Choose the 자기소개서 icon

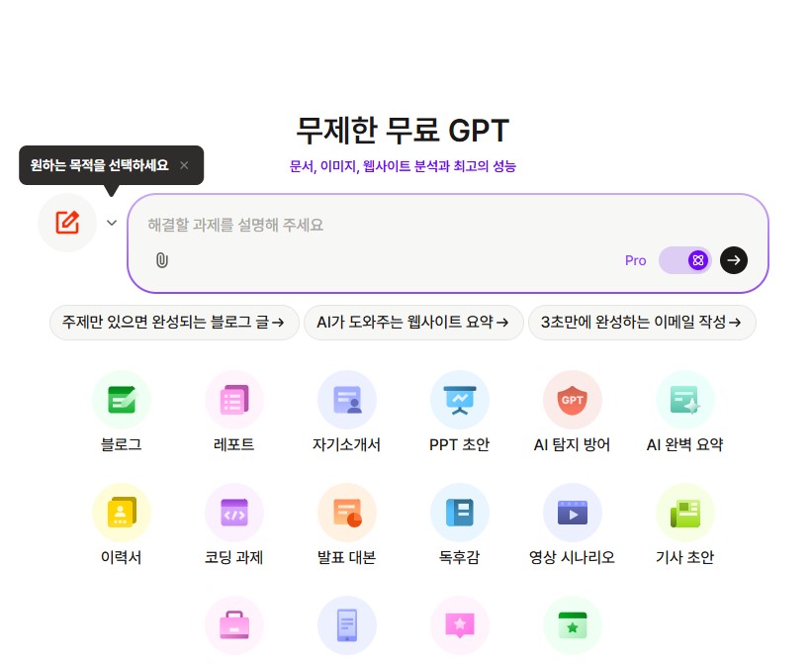coord(347,400)
